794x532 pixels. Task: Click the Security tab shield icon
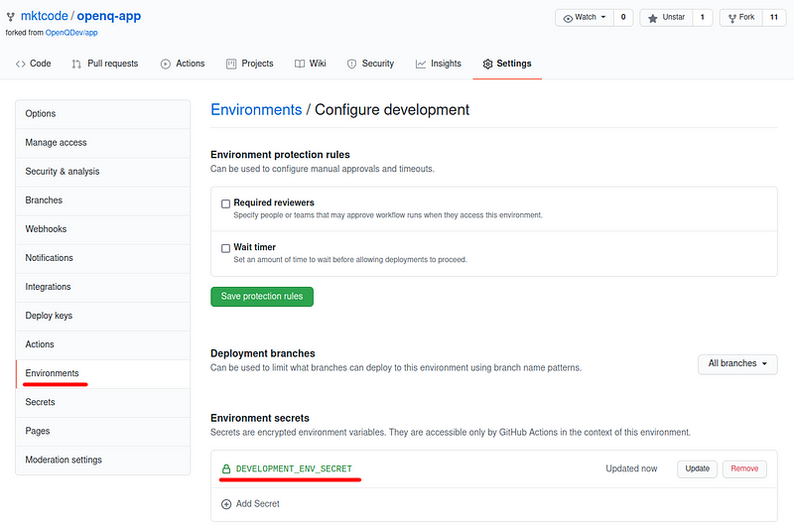coord(351,64)
